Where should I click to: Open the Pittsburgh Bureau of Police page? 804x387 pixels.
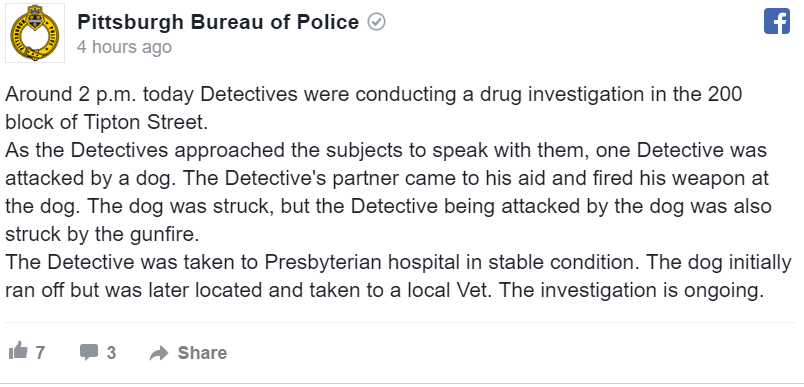coord(218,23)
